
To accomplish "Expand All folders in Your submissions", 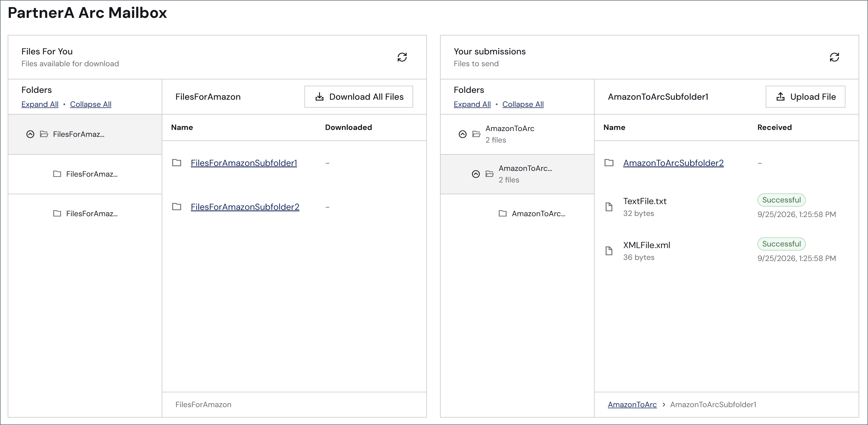I will (x=472, y=104).
